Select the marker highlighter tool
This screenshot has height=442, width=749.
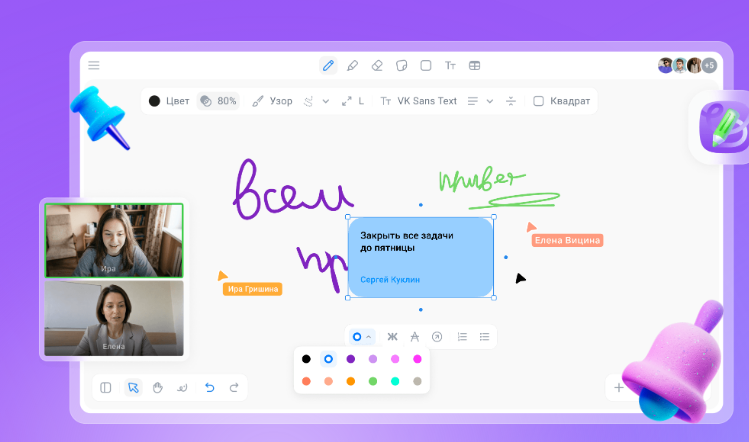pyautogui.click(x=353, y=65)
